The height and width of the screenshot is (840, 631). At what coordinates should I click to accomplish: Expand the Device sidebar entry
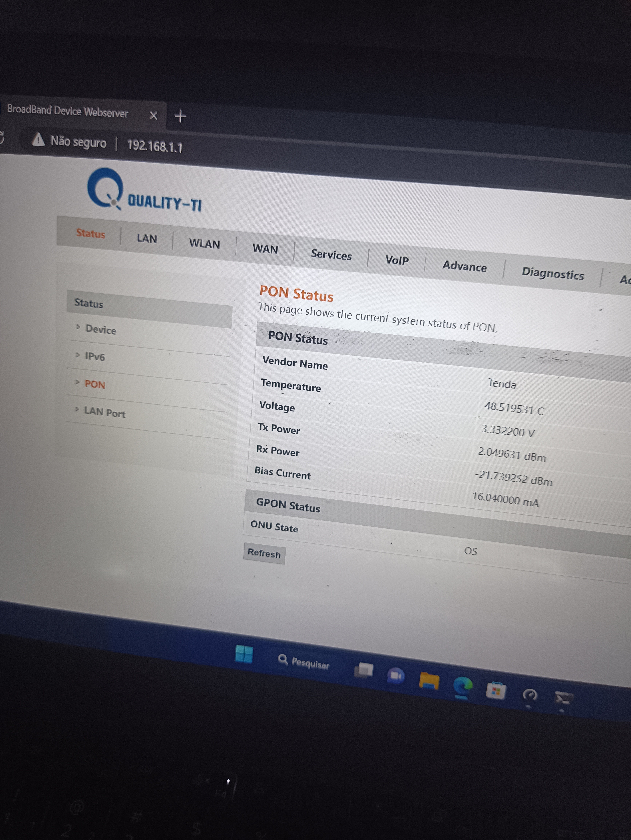(101, 329)
